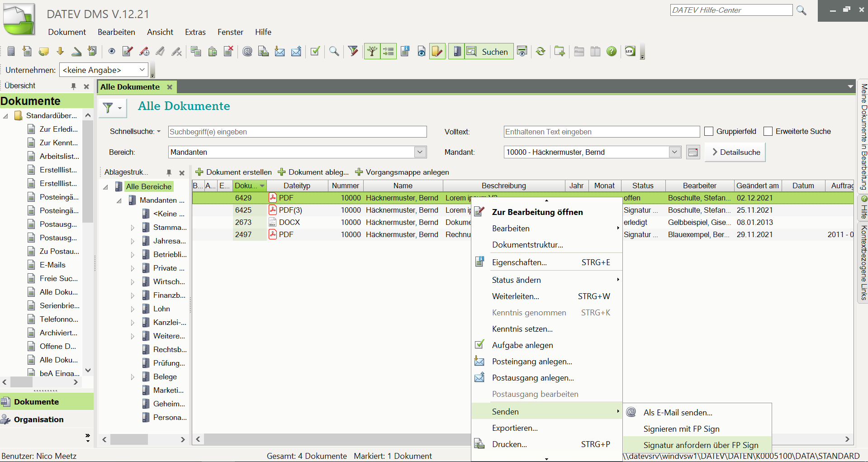The image size is (868, 462).
Task: Toggle the Suchen toolbar button
Action: click(489, 52)
